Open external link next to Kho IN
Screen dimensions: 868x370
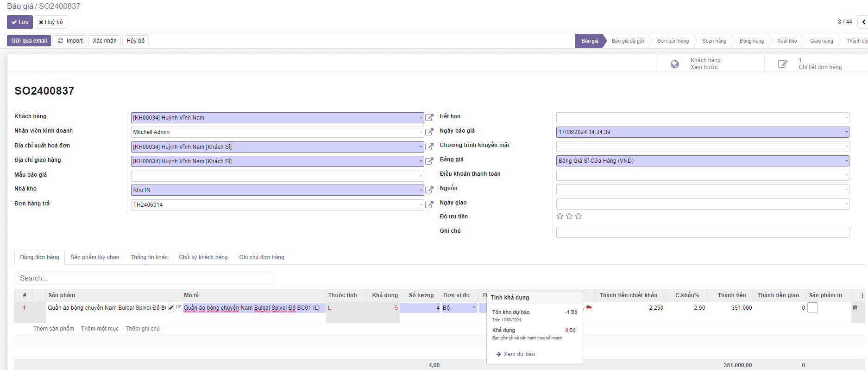(x=429, y=190)
